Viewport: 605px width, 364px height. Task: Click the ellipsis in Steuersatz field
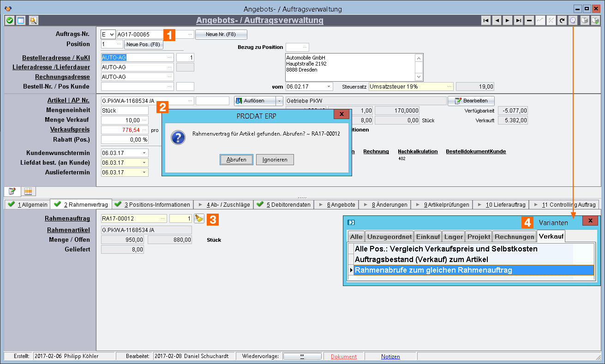449,86
